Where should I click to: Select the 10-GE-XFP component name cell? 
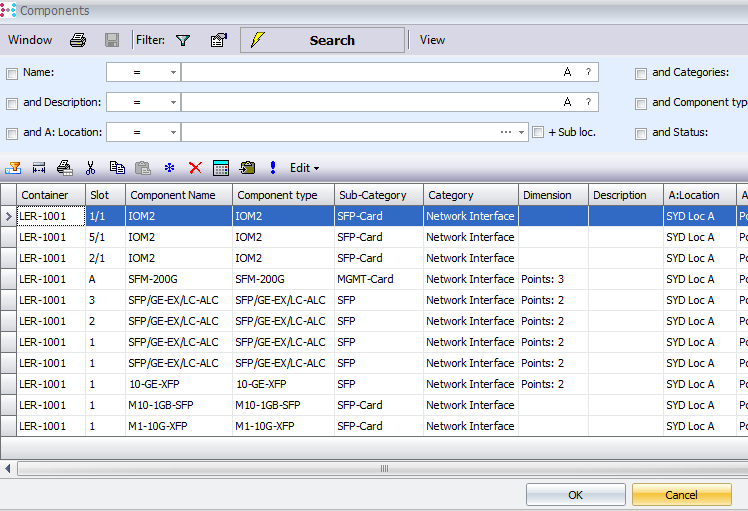(179, 384)
